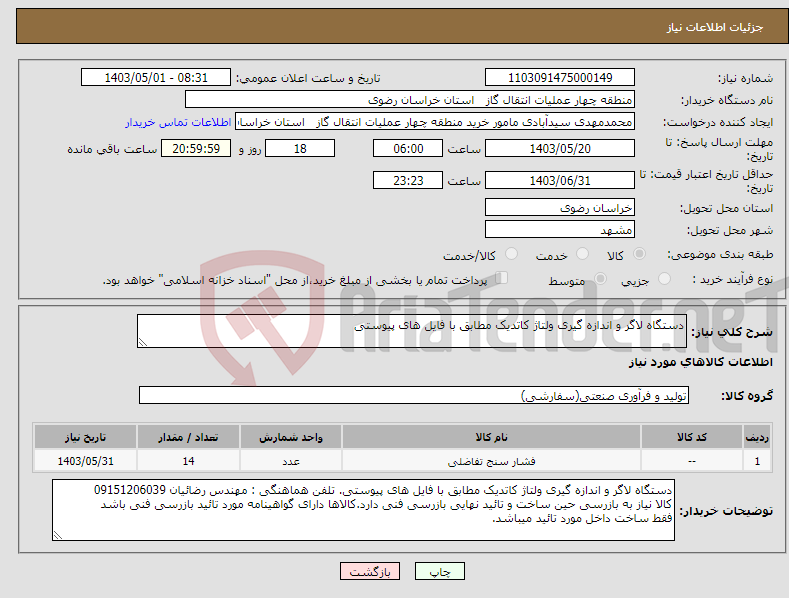This screenshot has height=598, width=789.
Task: Click the چاپ print button
Action: (440, 571)
